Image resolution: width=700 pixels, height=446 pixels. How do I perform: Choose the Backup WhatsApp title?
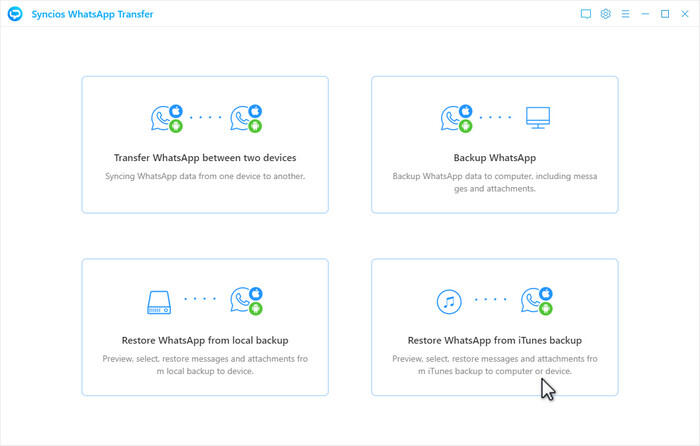(495, 158)
